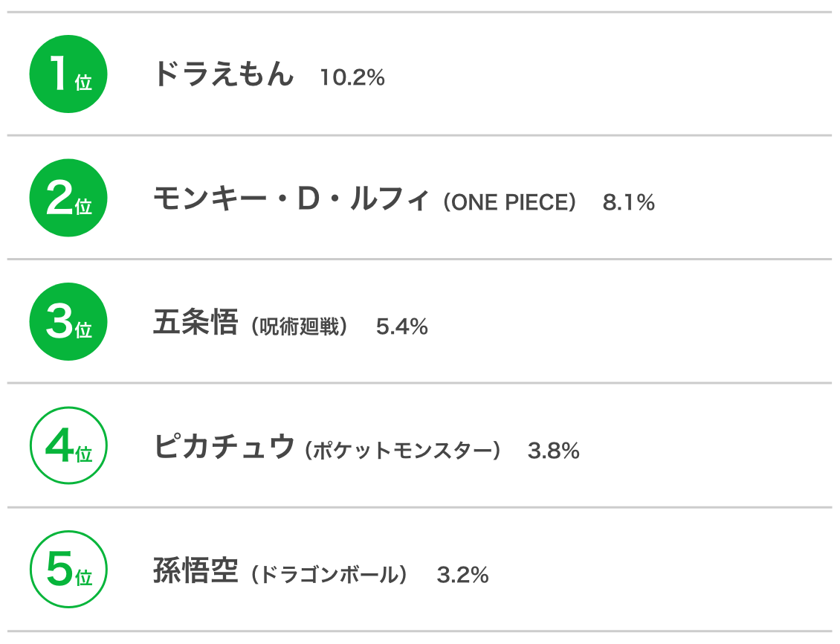This screenshot has width=840, height=644.
Task: Click the outlined 4位 rank badge
Action: pos(68,445)
